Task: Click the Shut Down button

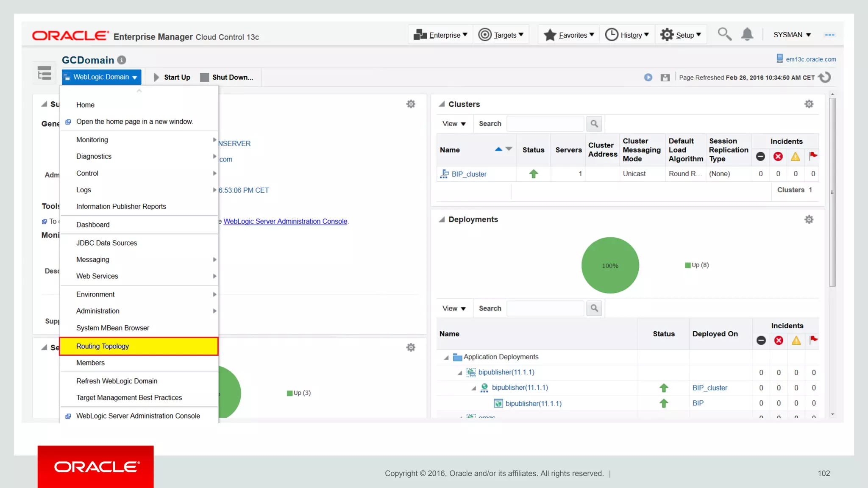Action: 227,77
